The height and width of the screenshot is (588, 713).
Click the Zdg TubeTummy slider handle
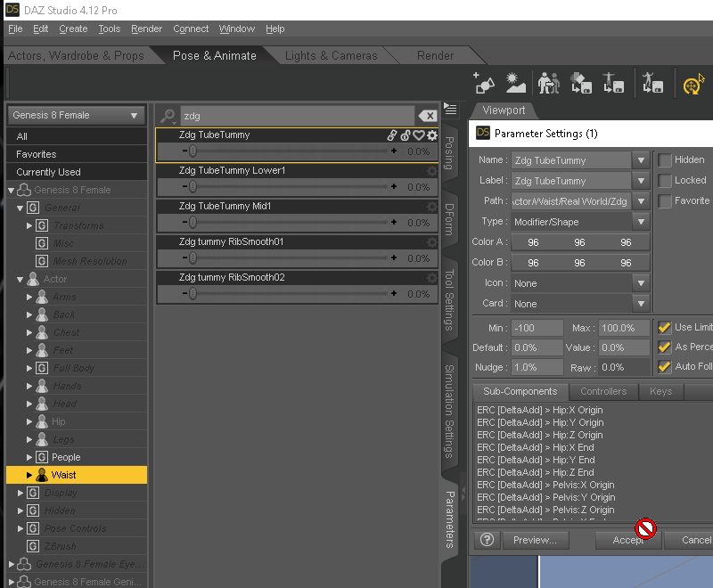click(x=193, y=151)
